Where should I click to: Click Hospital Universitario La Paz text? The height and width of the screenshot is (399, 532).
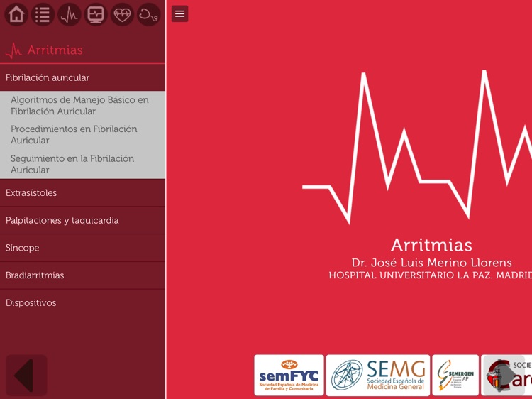tap(431, 275)
